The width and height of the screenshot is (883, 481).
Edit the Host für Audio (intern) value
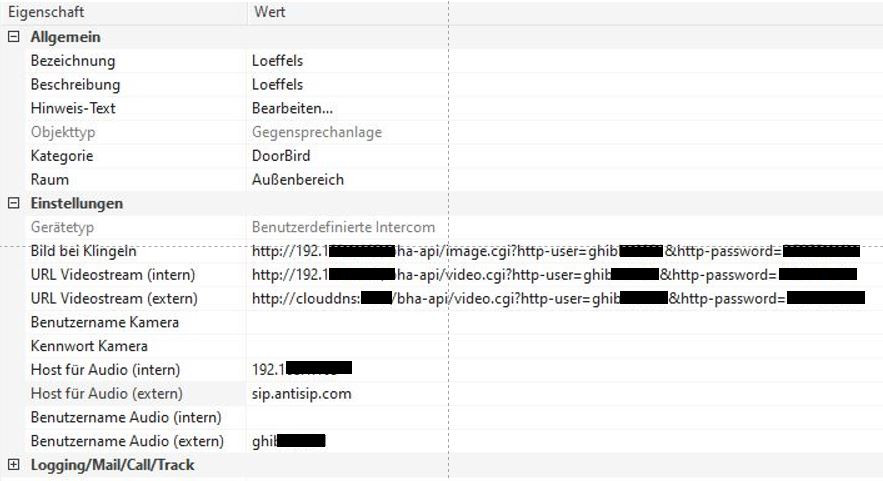pos(301,370)
